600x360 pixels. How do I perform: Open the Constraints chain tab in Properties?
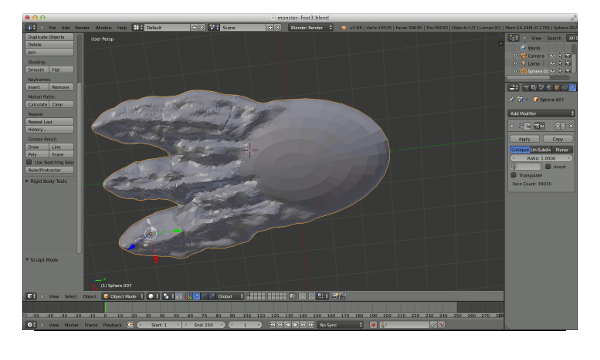tap(564, 88)
